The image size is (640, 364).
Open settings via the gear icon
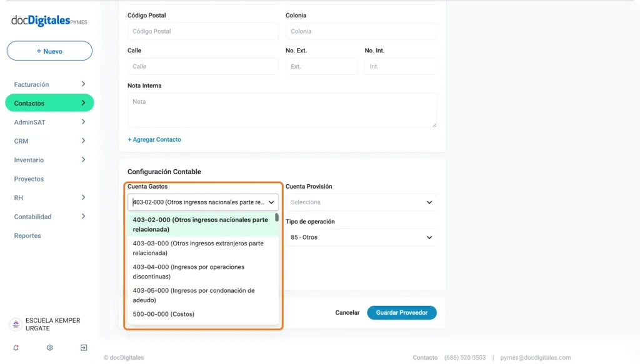coord(50,348)
